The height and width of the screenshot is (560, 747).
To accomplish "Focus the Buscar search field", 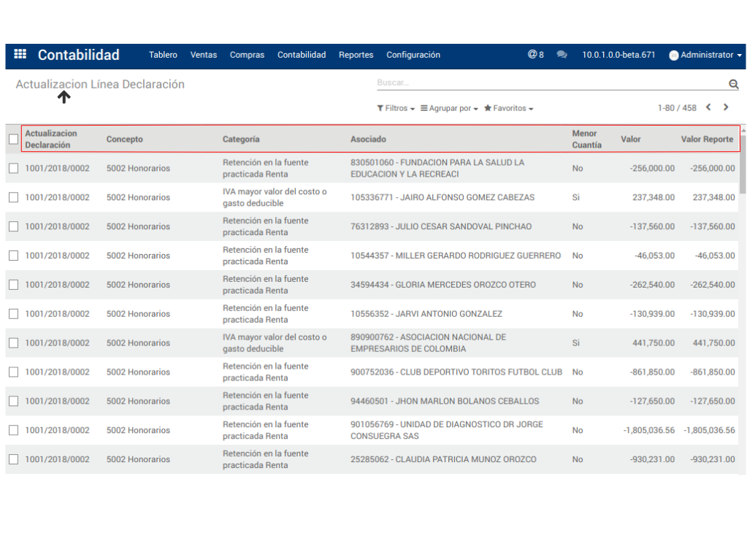I will pos(548,83).
